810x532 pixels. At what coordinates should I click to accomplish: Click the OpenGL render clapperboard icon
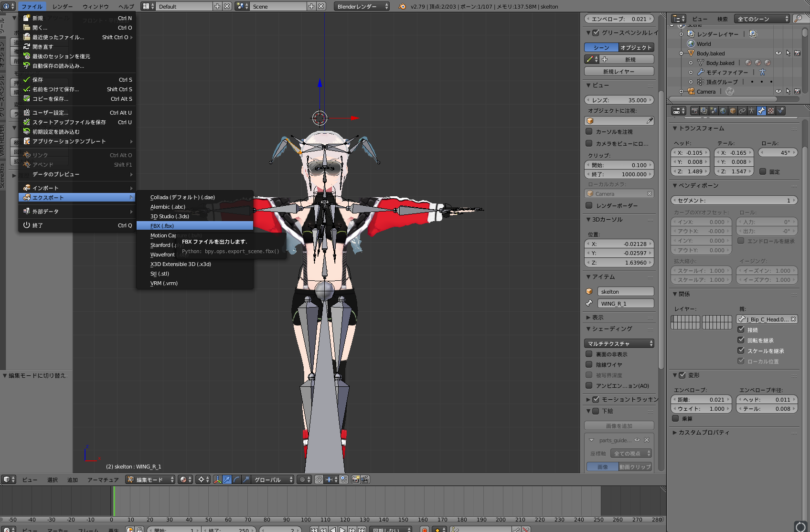coord(365,479)
